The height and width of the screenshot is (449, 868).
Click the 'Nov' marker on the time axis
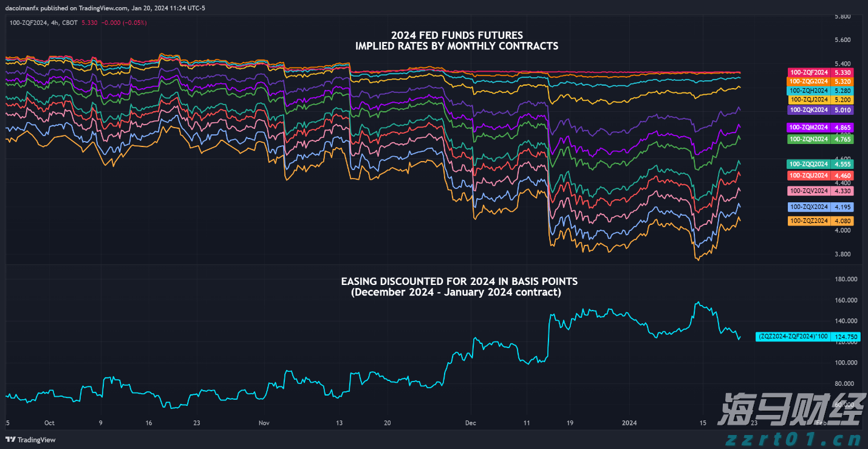click(x=264, y=423)
